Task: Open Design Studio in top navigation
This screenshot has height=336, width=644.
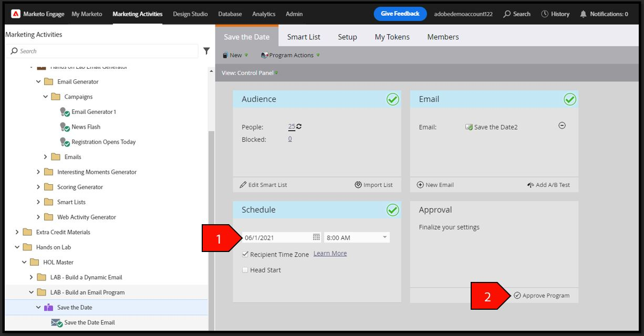Action: tap(190, 14)
